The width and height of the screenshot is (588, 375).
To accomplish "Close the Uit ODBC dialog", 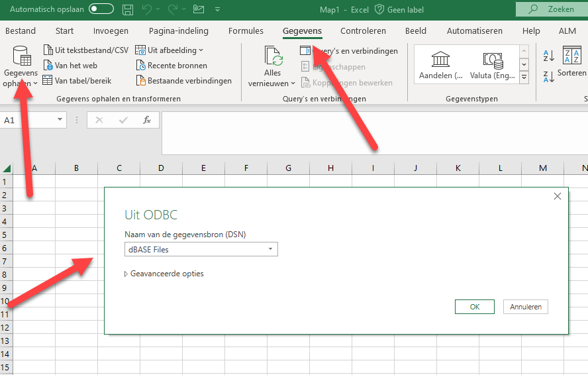I will pos(558,196).
